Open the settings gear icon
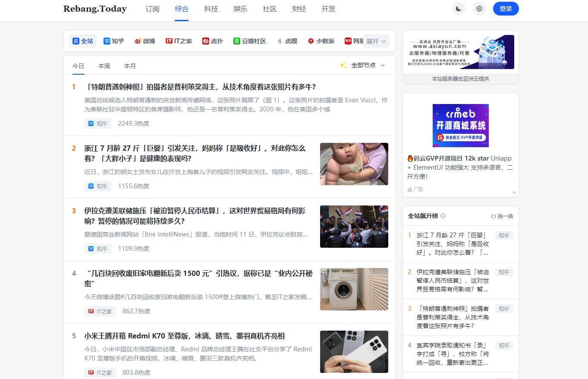 (479, 8)
